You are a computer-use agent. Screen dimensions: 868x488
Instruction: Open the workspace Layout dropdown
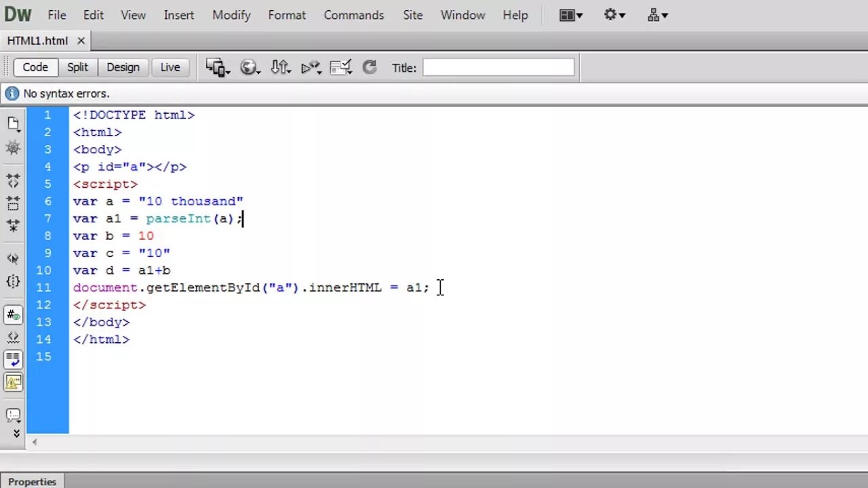(x=571, y=15)
